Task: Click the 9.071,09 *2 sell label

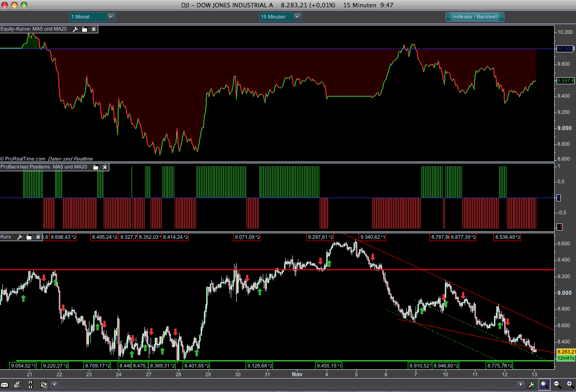Action: pos(247,237)
